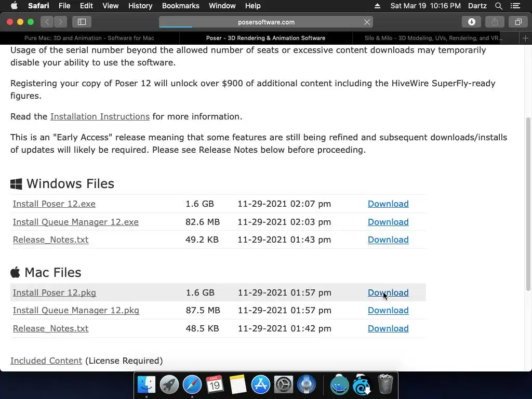Switch to Pure Mac 3D and Animation tab
532x399 pixels.
pyautogui.click(x=89, y=38)
